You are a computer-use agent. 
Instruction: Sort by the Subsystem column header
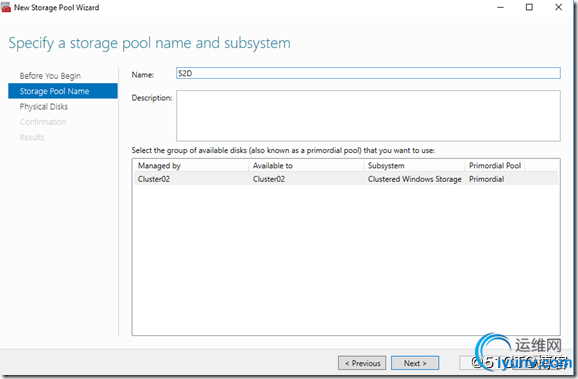pyautogui.click(x=415, y=166)
